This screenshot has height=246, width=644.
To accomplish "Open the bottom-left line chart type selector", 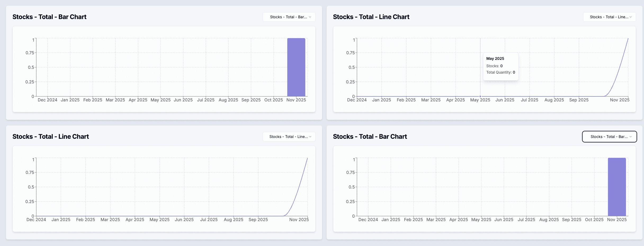I will [x=289, y=137].
